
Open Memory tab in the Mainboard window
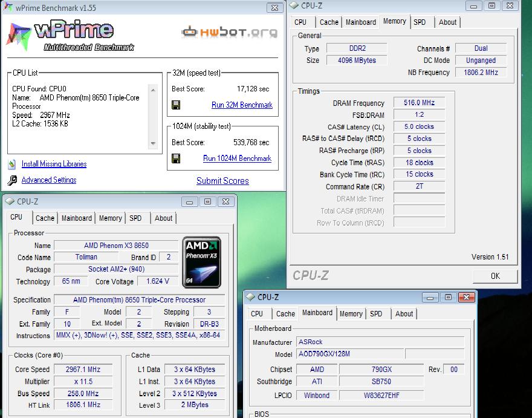coord(351,314)
